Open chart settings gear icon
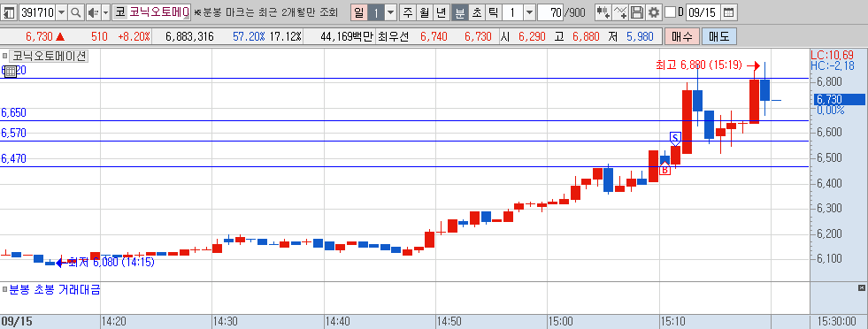 tap(654, 11)
